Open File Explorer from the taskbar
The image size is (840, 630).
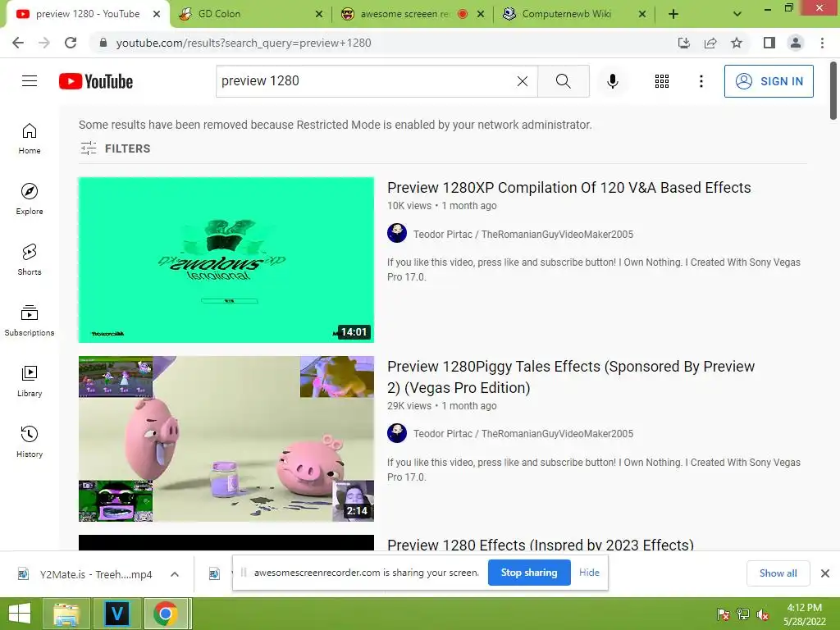point(66,614)
